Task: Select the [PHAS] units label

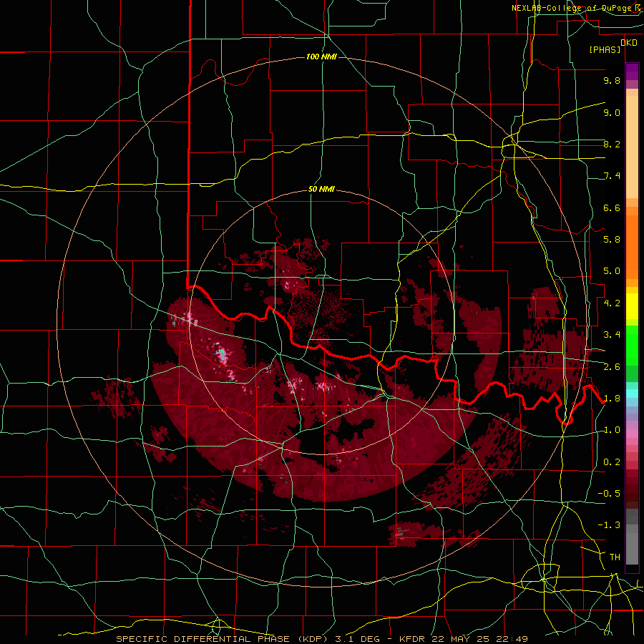Action: point(605,49)
